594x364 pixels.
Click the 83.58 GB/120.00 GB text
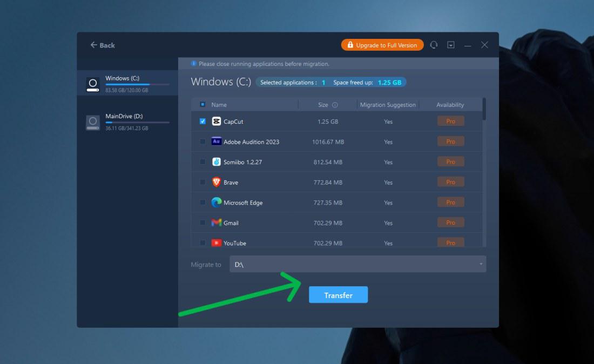click(x=126, y=90)
